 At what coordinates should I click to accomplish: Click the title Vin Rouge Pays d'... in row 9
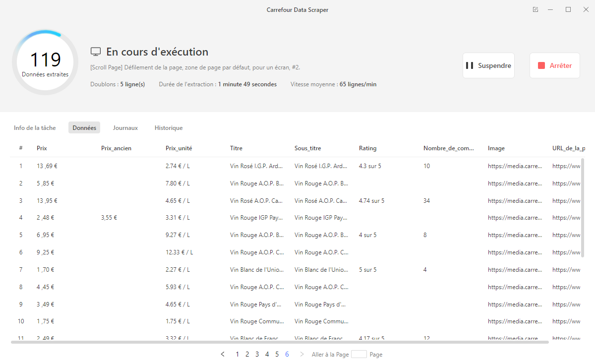coord(256,304)
